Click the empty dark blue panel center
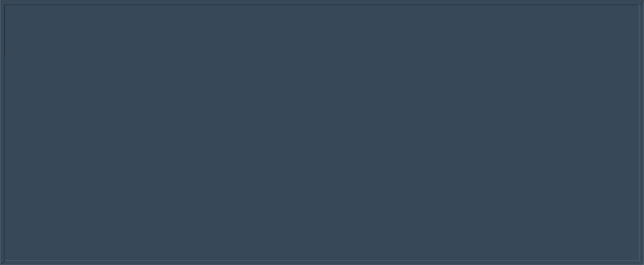This screenshot has width=644, height=265. (322, 133)
